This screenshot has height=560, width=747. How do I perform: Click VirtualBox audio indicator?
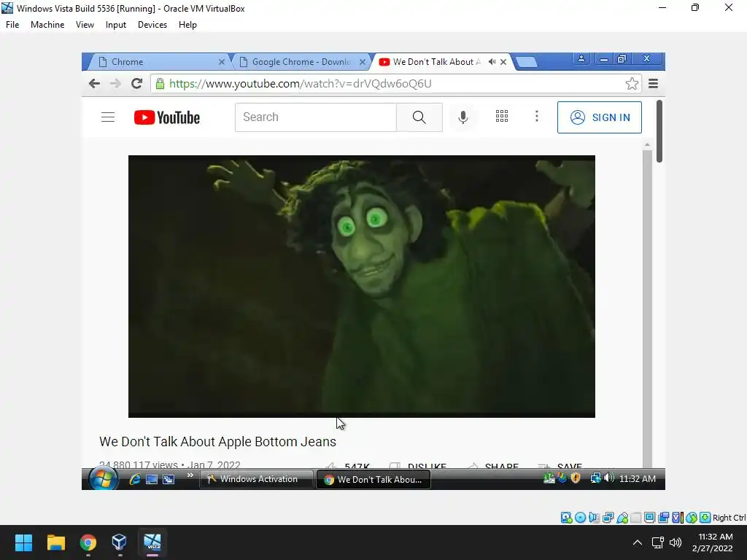[x=594, y=518]
